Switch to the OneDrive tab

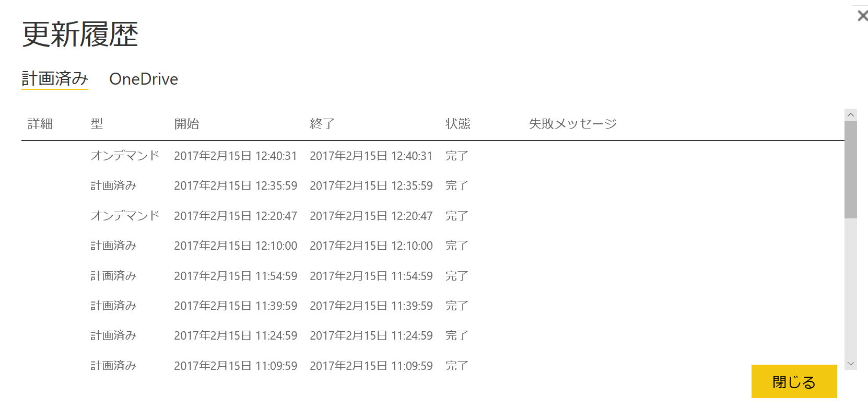coord(143,79)
